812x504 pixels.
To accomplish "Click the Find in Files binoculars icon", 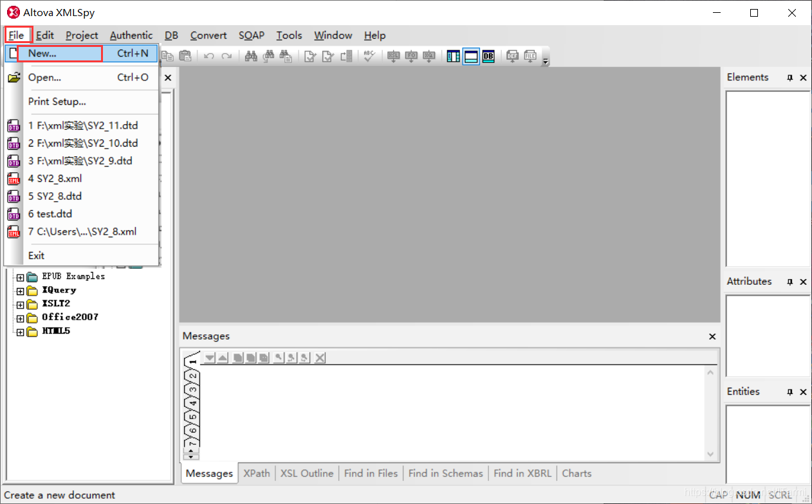I will point(287,56).
